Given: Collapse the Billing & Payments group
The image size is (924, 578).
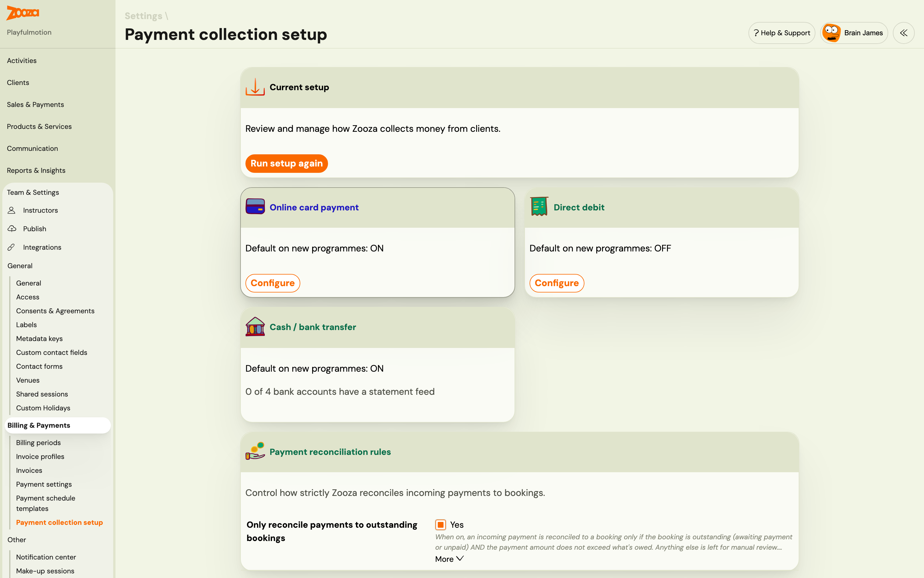Looking at the screenshot, I should click(58, 425).
